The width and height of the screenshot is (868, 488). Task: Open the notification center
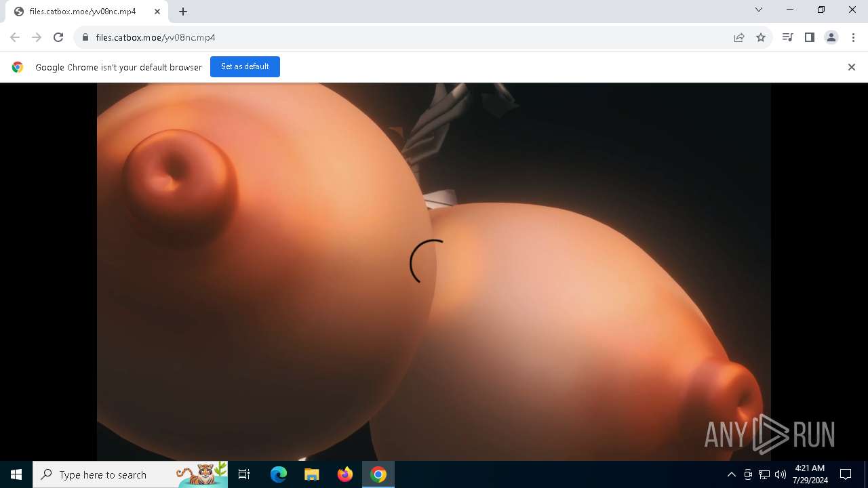(846, 474)
